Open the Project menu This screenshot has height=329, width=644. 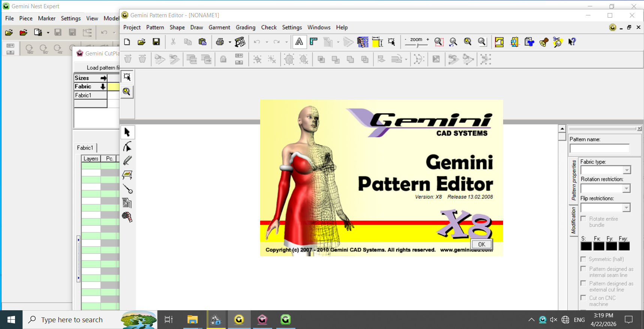click(132, 27)
